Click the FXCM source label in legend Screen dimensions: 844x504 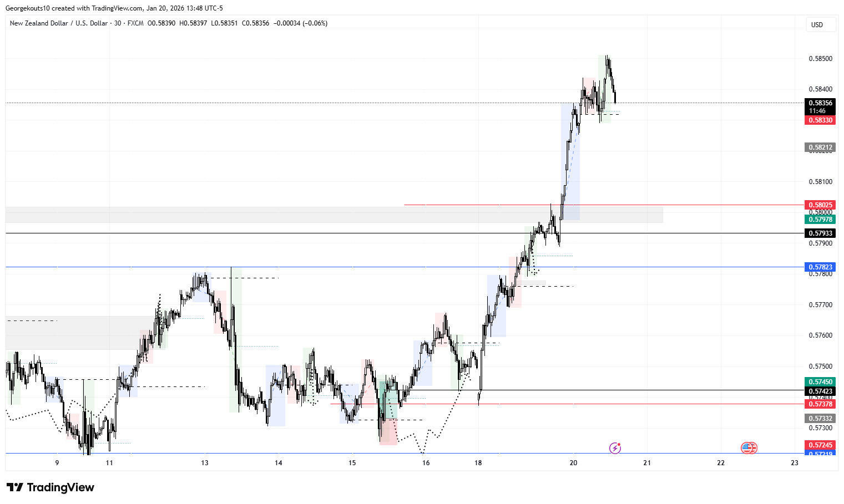click(x=135, y=23)
